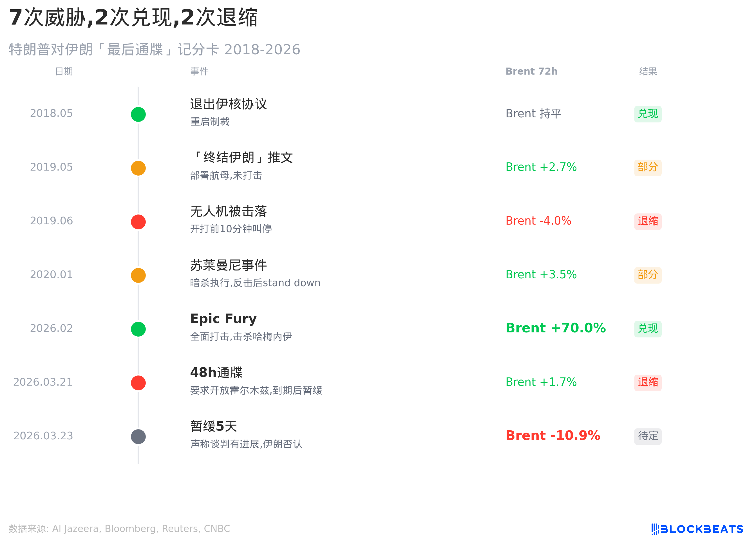Click the Brent 72h column header
756x548 pixels.
click(x=531, y=71)
